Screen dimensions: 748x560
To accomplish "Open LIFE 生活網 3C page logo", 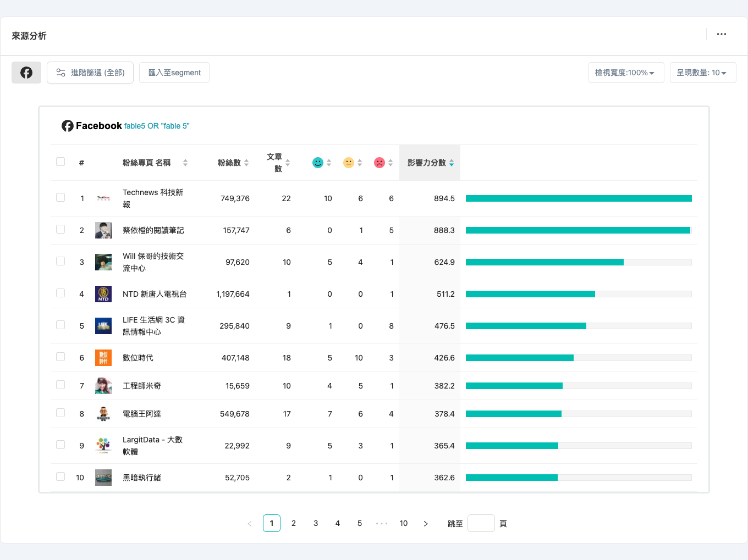I will [103, 326].
